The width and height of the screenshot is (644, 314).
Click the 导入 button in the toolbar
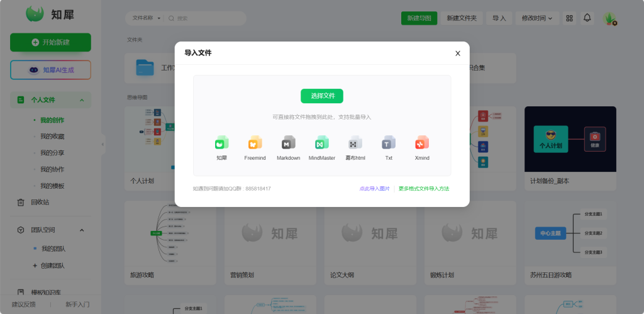coord(499,18)
